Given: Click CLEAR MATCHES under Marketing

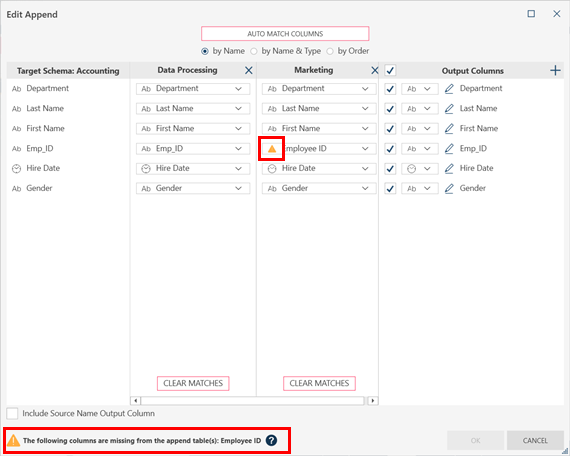Looking at the screenshot, I should coord(319,383).
